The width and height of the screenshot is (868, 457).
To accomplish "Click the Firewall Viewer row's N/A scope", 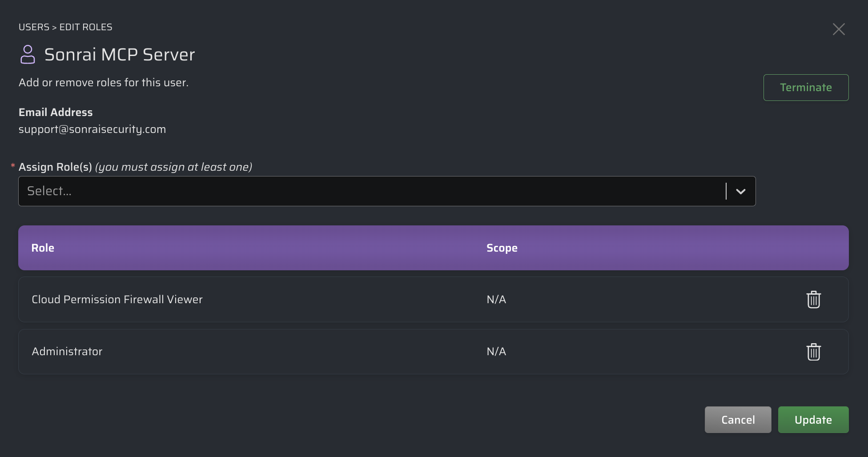I will click(x=496, y=300).
